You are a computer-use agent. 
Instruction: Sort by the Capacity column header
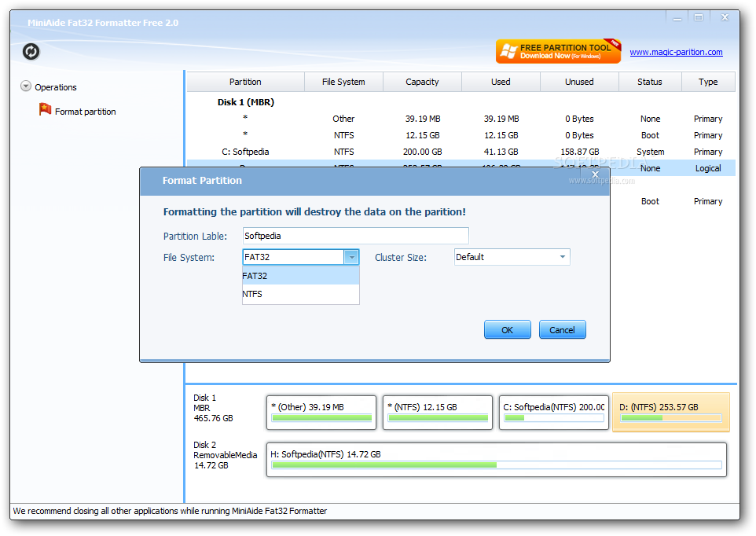(x=422, y=82)
